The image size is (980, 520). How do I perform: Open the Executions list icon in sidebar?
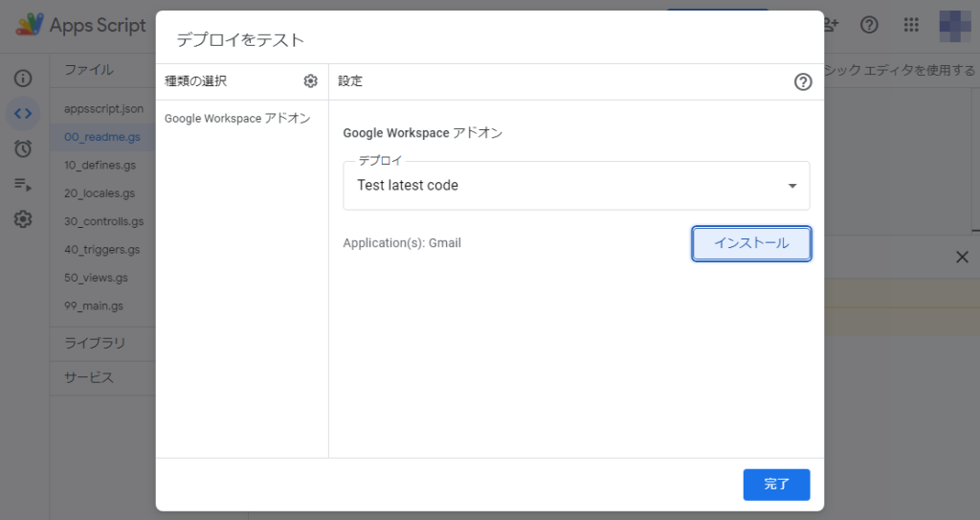pyautogui.click(x=23, y=184)
